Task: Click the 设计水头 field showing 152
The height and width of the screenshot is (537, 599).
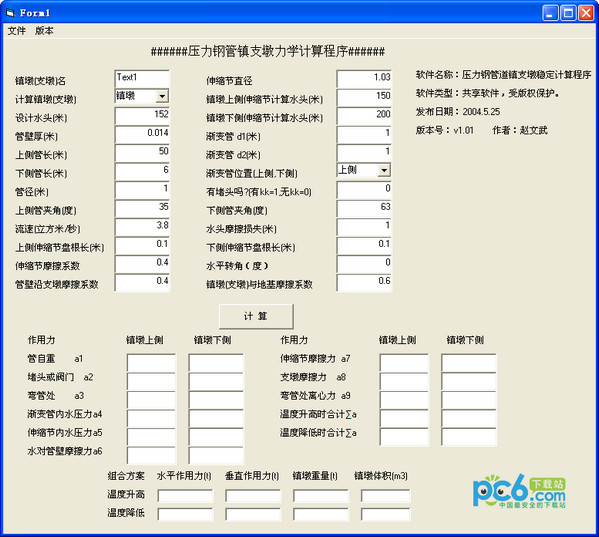Action: (x=142, y=115)
